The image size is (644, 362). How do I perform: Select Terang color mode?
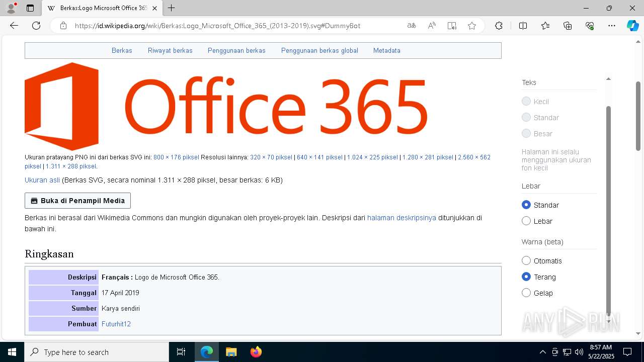point(526,277)
